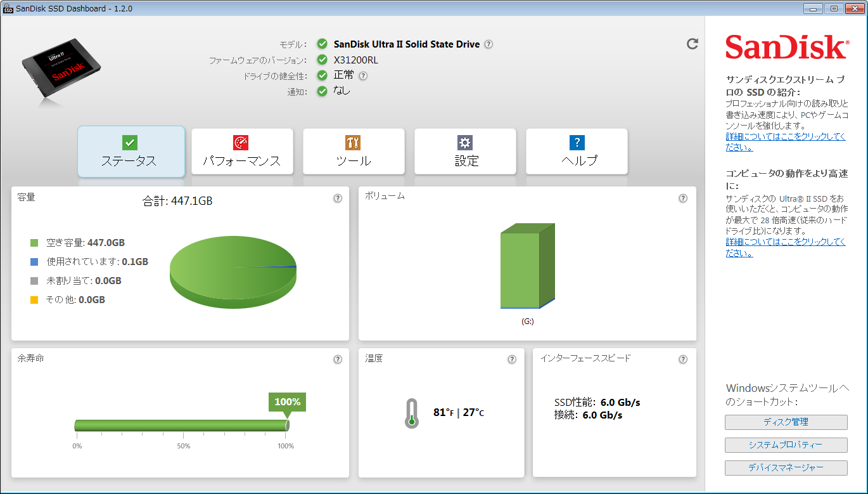Click the 未割り当て: 0.0GB legend text
The width and height of the screenshot is (868, 494).
pyautogui.click(x=84, y=281)
